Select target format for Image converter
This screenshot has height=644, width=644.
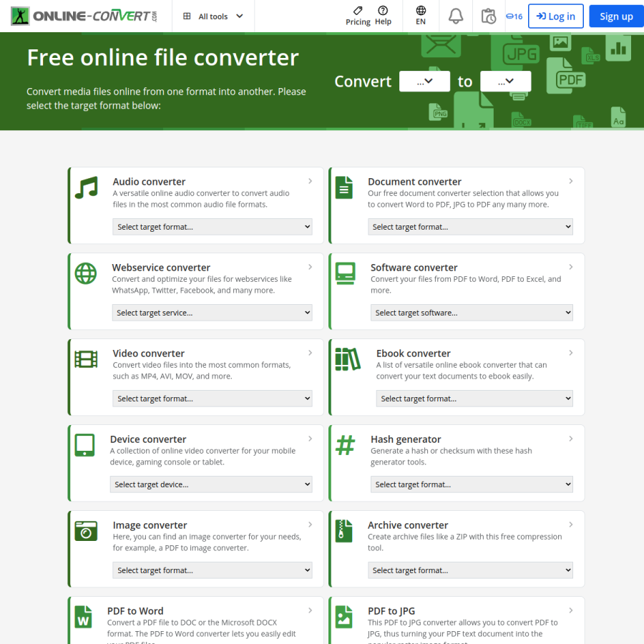tap(213, 570)
